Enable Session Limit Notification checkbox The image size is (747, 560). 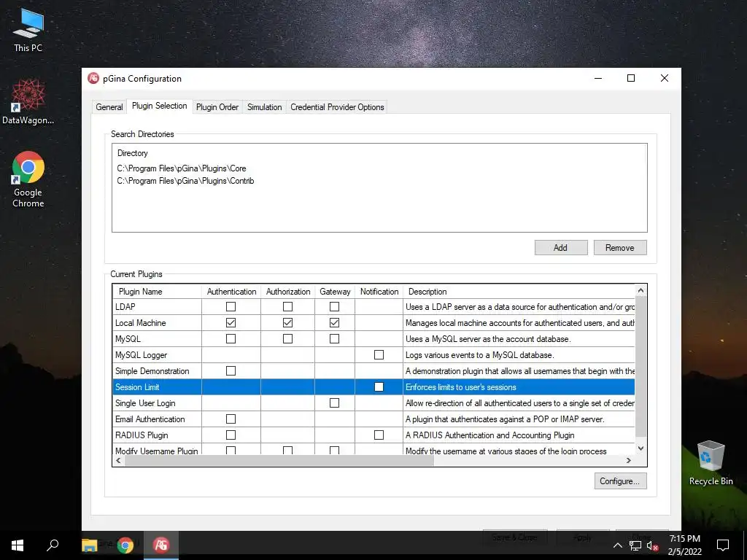tap(379, 386)
